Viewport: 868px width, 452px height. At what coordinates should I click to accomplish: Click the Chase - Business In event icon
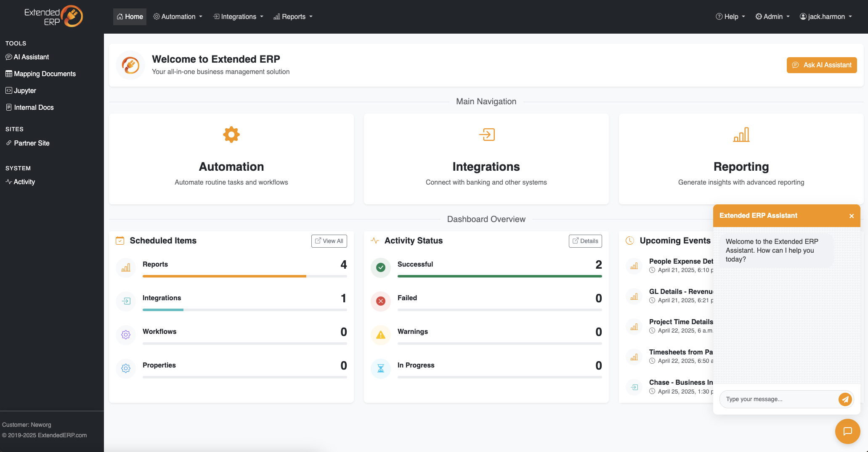point(634,387)
